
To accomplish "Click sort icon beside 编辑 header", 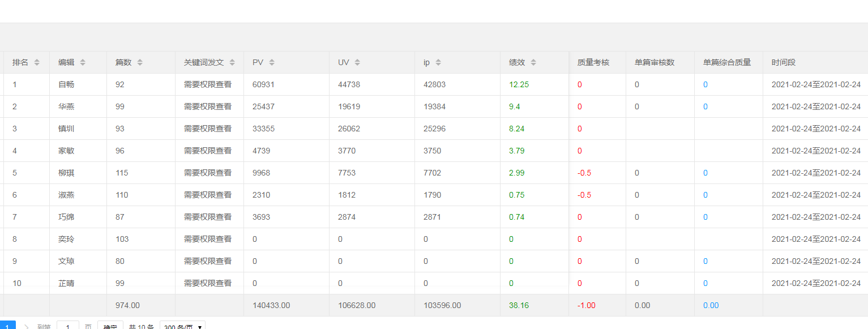I will click(x=83, y=62).
